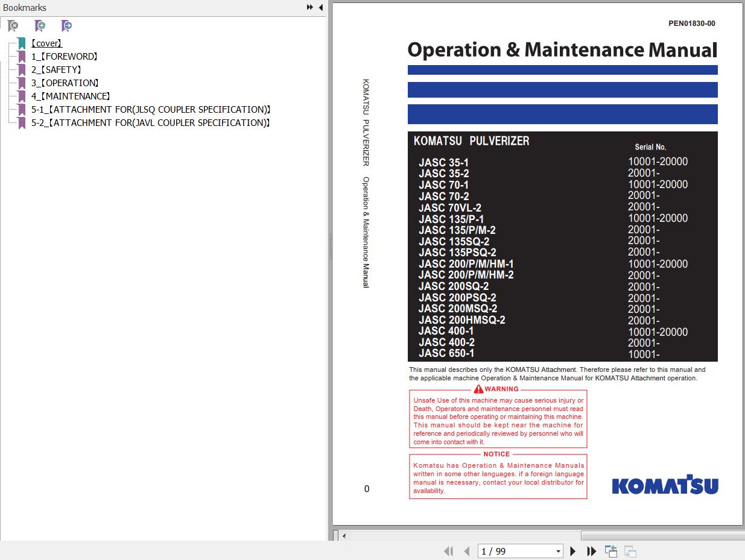Click the horizontal scrollbar left arrow
The height and width of the screenshot is (560, 745).
tap(344, 535)
